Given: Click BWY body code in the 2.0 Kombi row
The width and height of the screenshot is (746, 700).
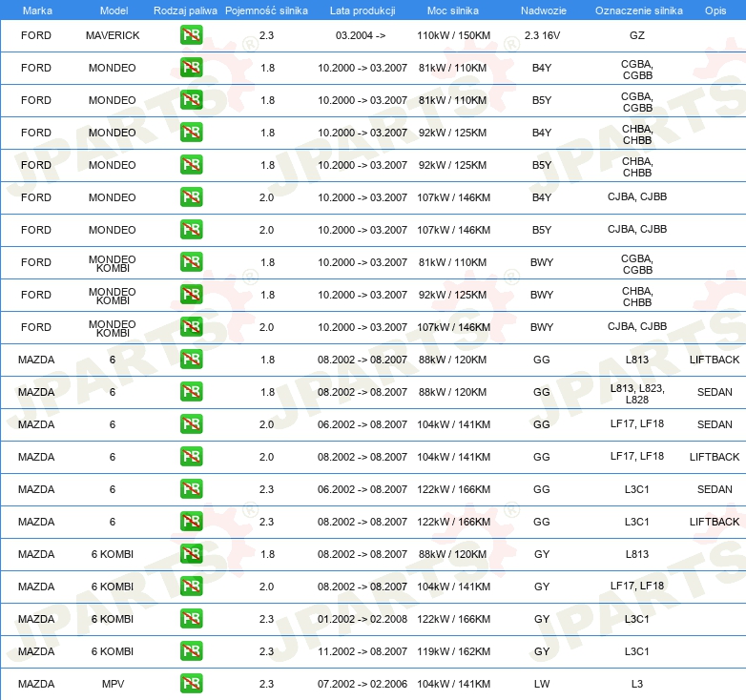Looking at the screenshot, I should 542,327.
